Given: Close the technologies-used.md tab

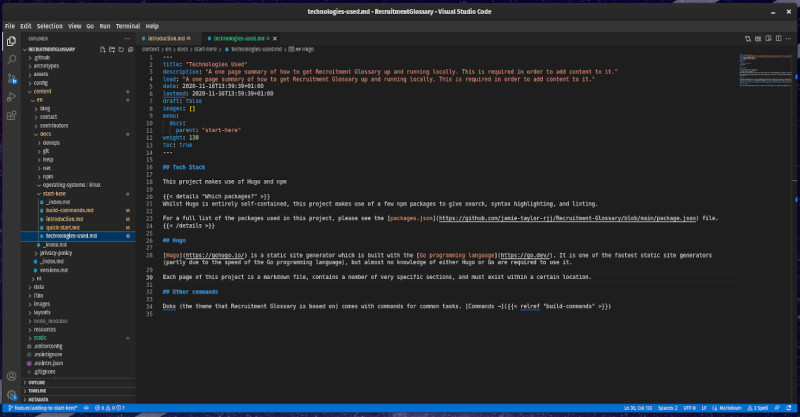Looking at the screenshot, I should (x=275, y=38).
